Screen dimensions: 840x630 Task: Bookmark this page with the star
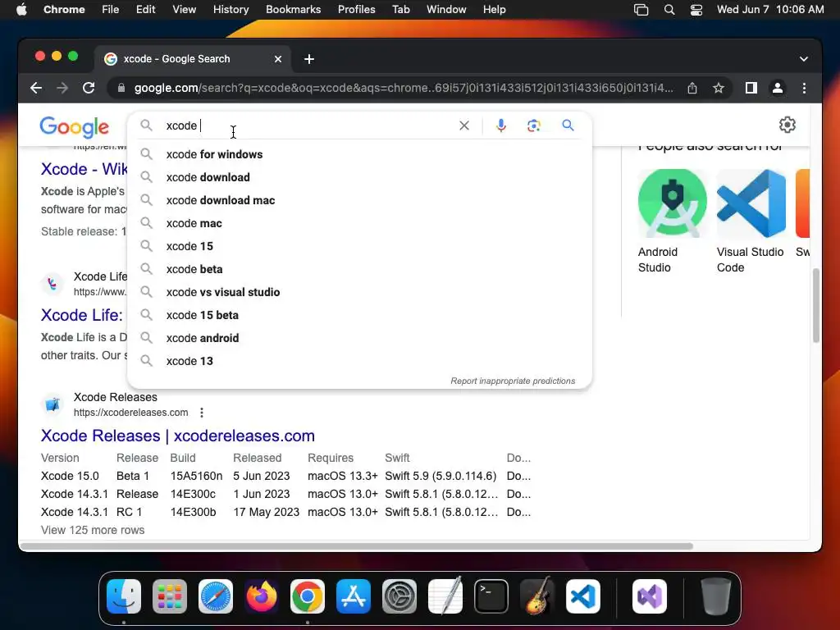tap(719, 88)
